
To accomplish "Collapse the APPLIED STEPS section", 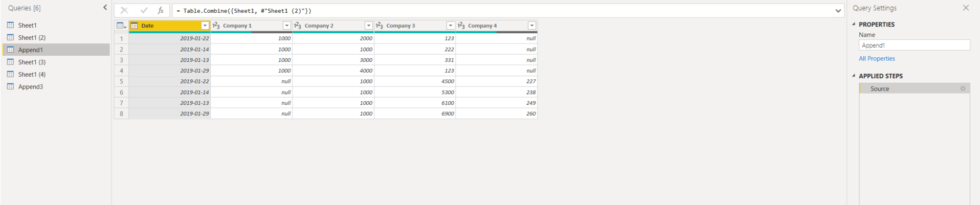I will (854, 76).
